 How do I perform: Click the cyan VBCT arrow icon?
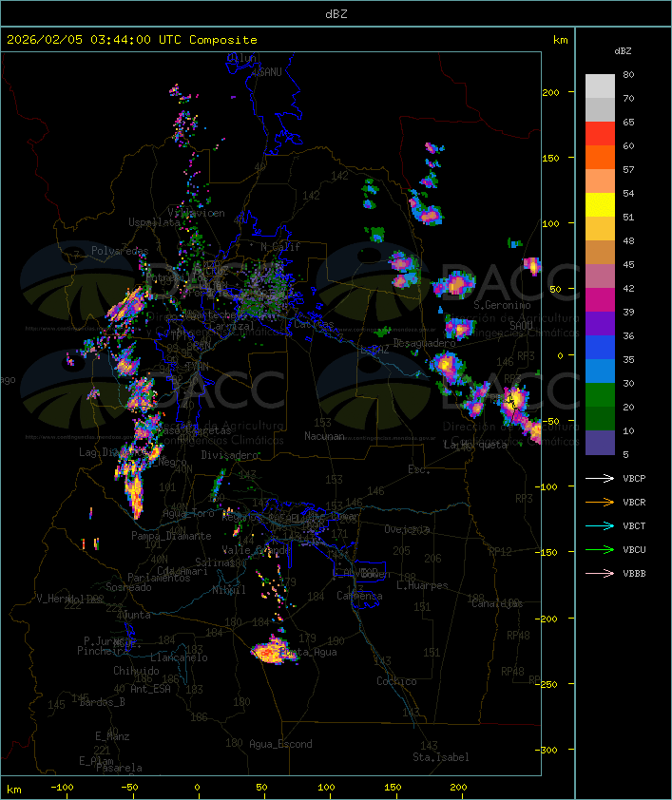(600, 526)
